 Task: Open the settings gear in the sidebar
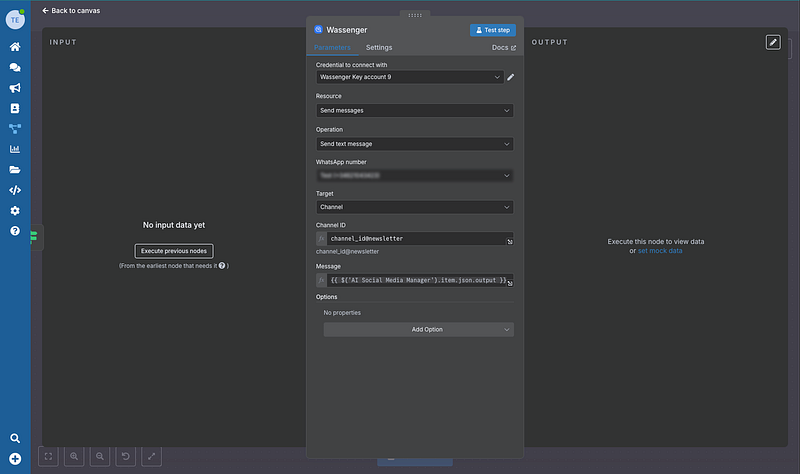[x=15, y=211]
